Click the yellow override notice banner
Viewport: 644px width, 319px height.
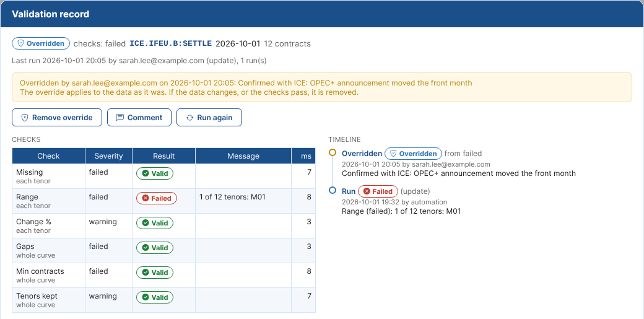coord(321,87)
